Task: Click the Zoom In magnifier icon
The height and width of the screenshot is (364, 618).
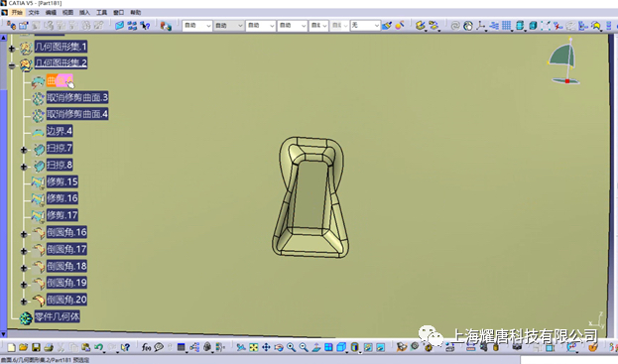Action: coord(292,347)
